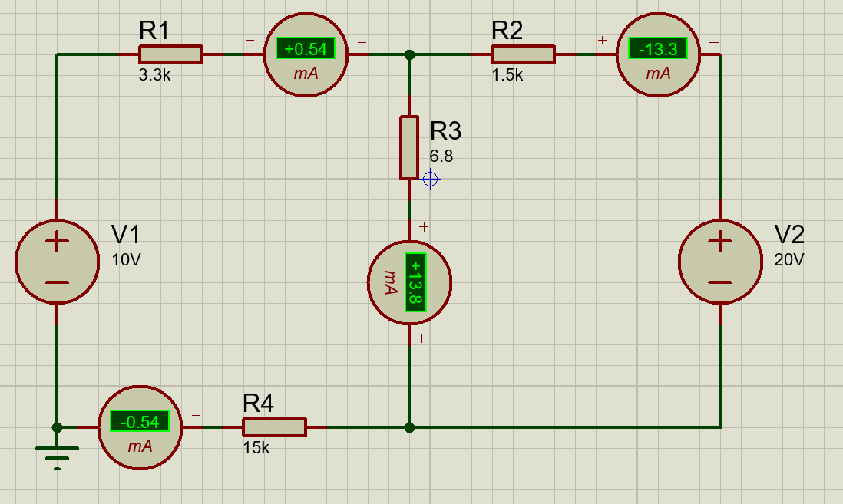
Task: Click the crosshair marker beside R3
Action: point(431,178)
